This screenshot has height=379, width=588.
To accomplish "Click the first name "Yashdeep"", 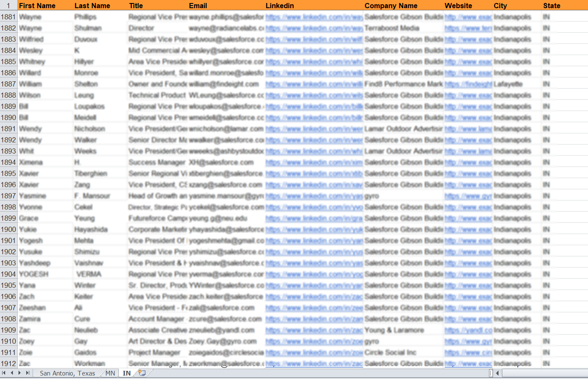I will coord(34,263).
